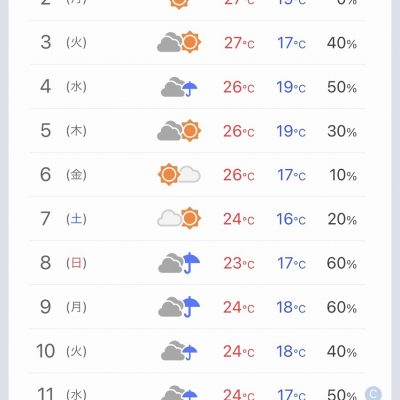Tap the cloudy-sunny icon for day 3

point(179,42)
